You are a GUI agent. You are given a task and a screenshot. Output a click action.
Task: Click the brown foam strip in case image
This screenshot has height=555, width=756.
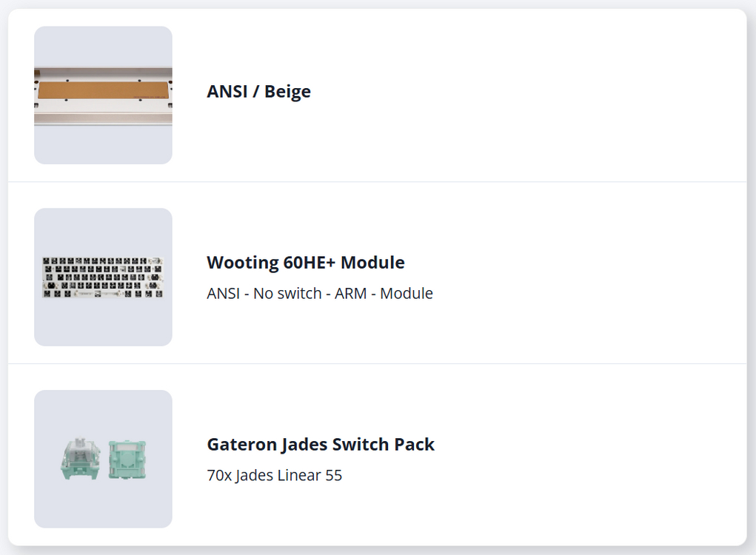(103, 93)
